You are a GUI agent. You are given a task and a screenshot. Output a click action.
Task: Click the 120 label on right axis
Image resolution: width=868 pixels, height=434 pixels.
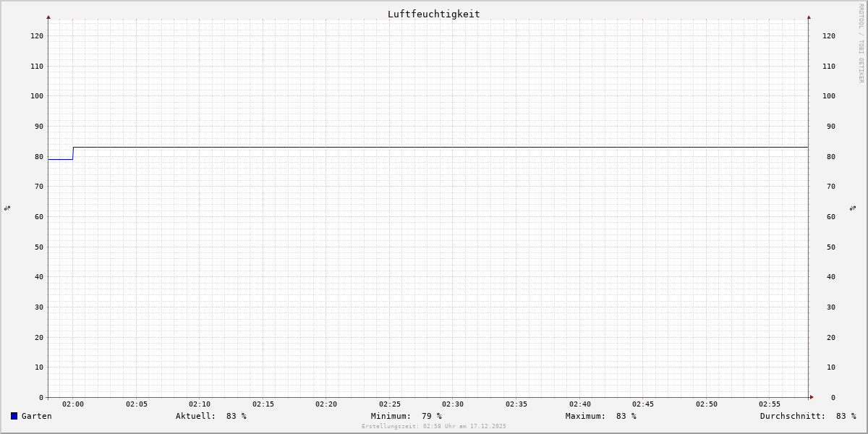[x=829, y=35]
